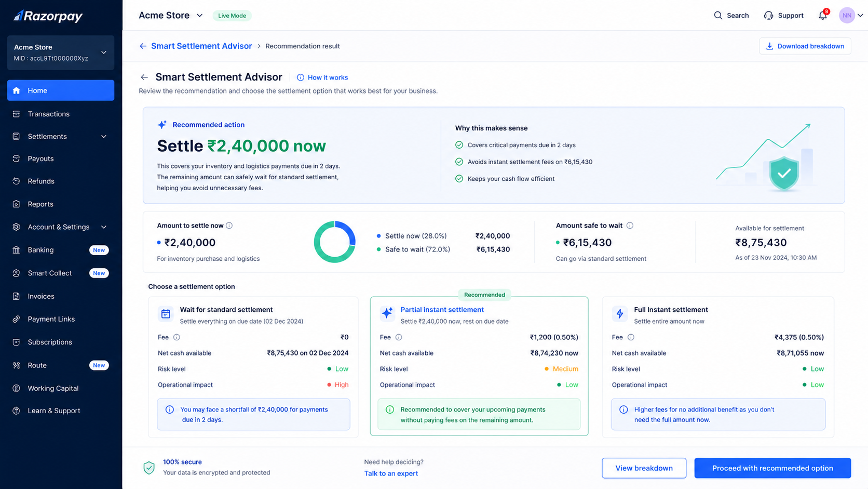Click the Invoices sidebar icon
The height and width of the screenshot is (489, 868).
[17, 296]
